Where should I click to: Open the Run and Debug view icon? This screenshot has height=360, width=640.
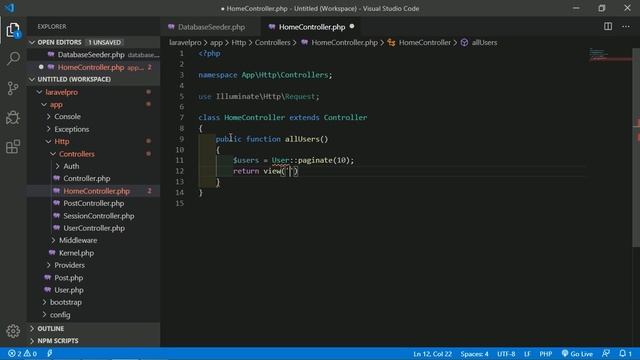click(13, 118)
